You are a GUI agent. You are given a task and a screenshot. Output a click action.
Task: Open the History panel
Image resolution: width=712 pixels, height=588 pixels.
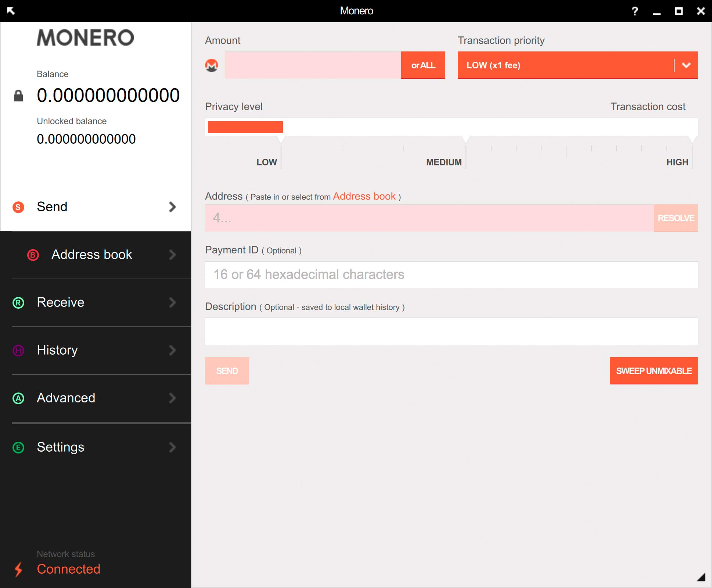click(95, 350)
